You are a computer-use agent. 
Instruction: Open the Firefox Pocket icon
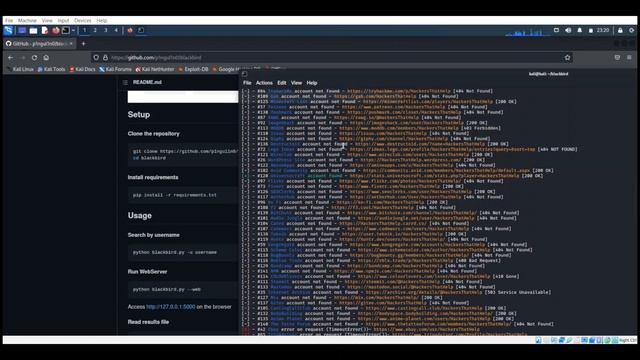point(617,58)
